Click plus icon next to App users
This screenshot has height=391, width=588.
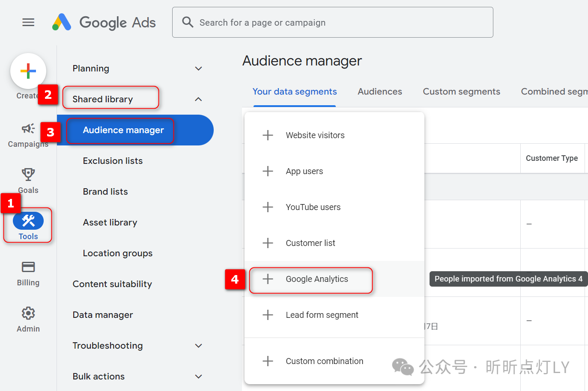pyautogui.click(x=268, y=171)
